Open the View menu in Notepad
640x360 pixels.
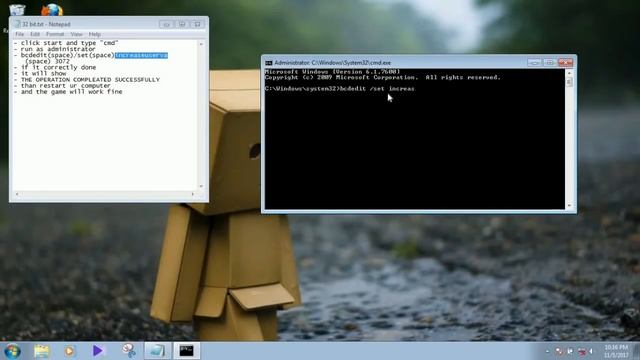76,34
